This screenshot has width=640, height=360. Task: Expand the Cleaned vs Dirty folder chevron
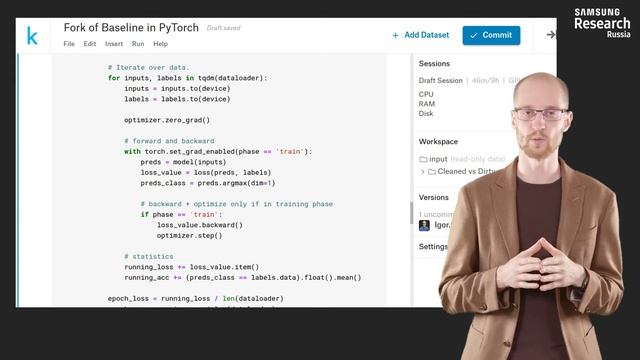coord(422,172)
